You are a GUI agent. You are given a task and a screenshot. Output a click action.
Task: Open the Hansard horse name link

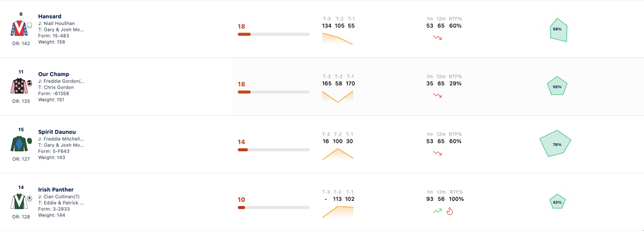click(50, 16)
